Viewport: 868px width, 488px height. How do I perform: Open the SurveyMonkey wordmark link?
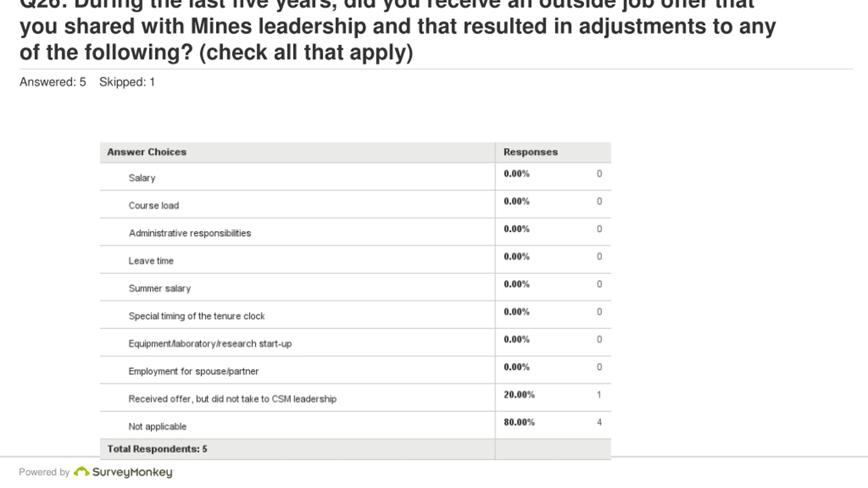point(133,472)
